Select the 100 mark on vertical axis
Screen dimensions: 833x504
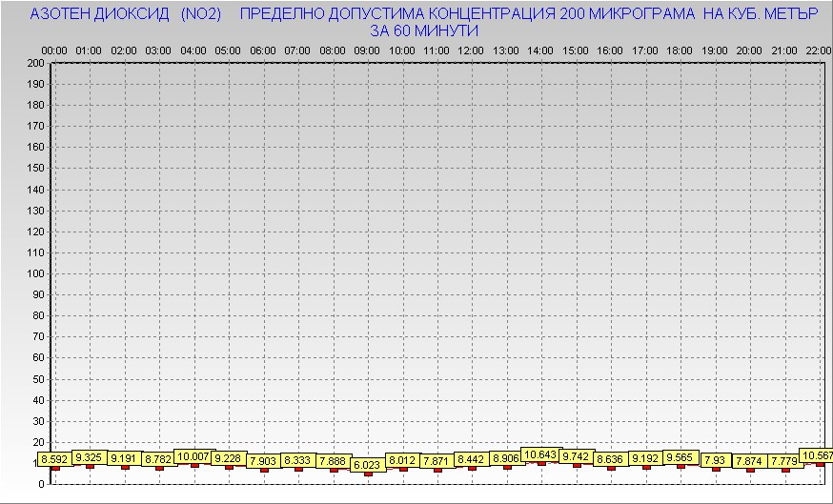coord(35,273)
